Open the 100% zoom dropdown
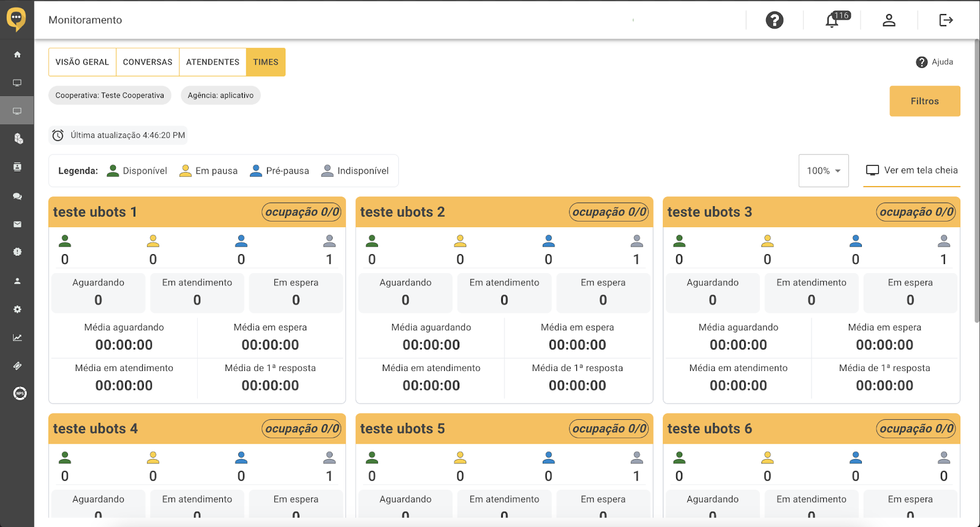Viewport: 980px width, 527px height. coord(823,171)
